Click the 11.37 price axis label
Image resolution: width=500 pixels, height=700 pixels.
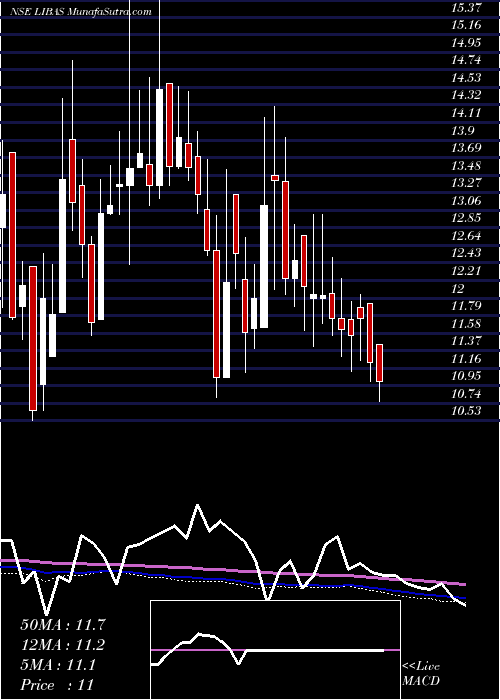point(467,341)
